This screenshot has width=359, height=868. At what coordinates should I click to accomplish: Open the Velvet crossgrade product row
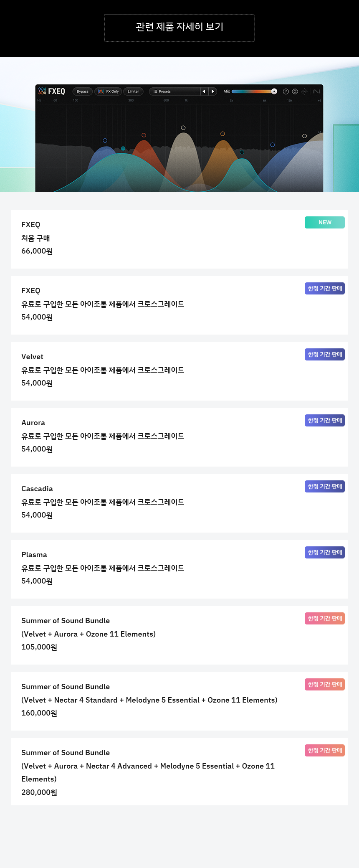tap(179, 371)
